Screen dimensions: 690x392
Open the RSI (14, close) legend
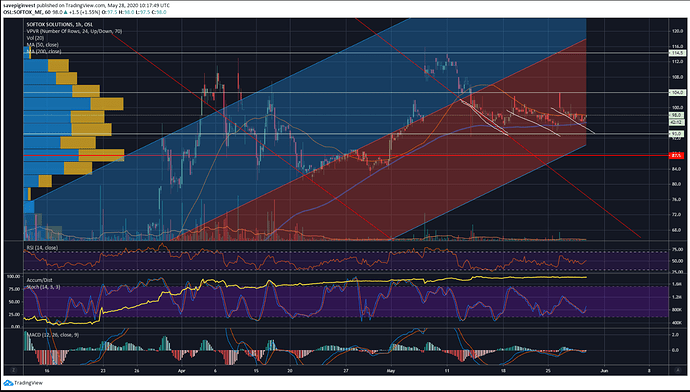[42, 248]
